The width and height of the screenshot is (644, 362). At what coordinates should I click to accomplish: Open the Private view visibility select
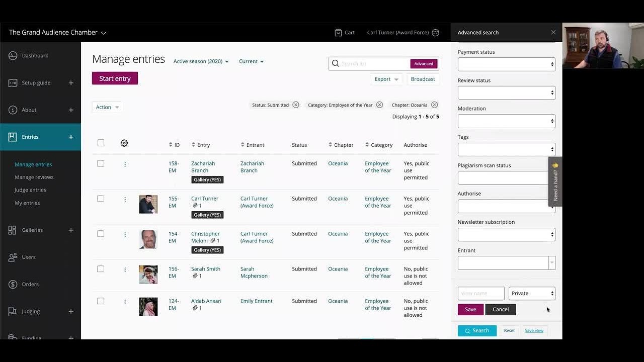[x=532, y=293]
